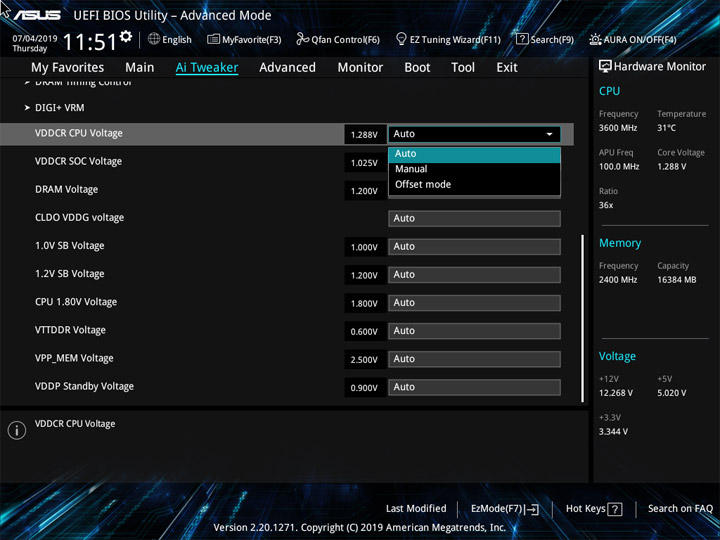720x540 pixels.
Task: Click the Ratio 36x value
Action: (606, 205)
